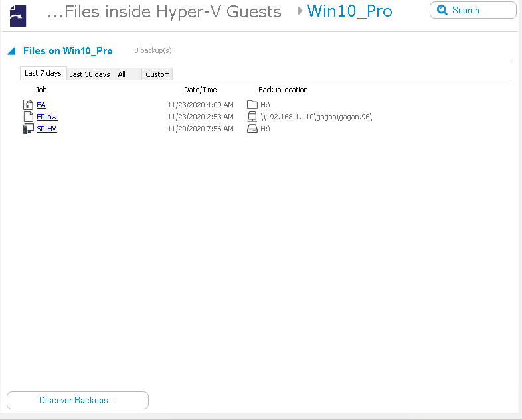The height and width of the screenshot is (420, 522).
Task: Click the folder icon in FA's backup location
Action: pos(252,105)
